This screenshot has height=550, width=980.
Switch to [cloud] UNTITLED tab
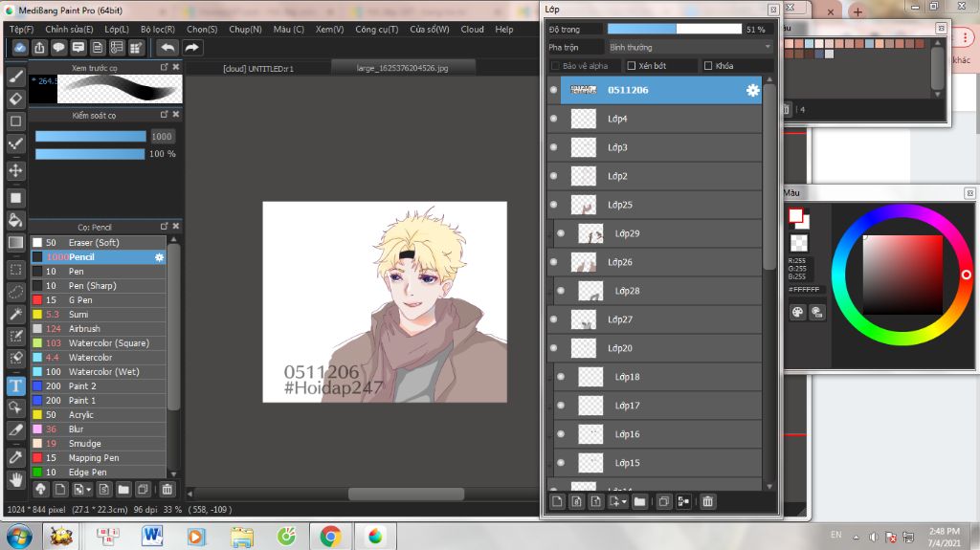(x=258, y=68)
